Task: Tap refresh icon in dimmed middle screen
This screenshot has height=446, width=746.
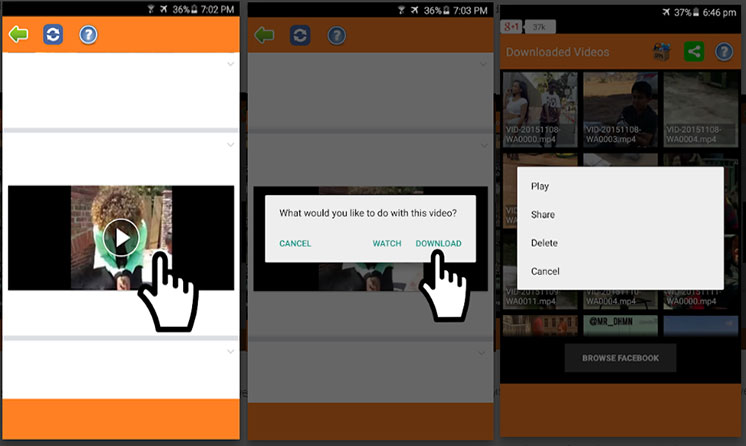Action: [x=300, y=35]
